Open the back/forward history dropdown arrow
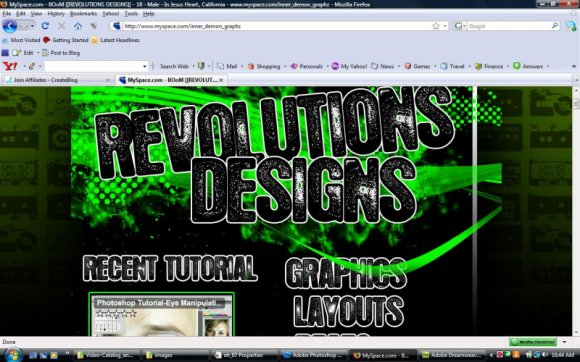580x362 pixels. pos(32,26)
